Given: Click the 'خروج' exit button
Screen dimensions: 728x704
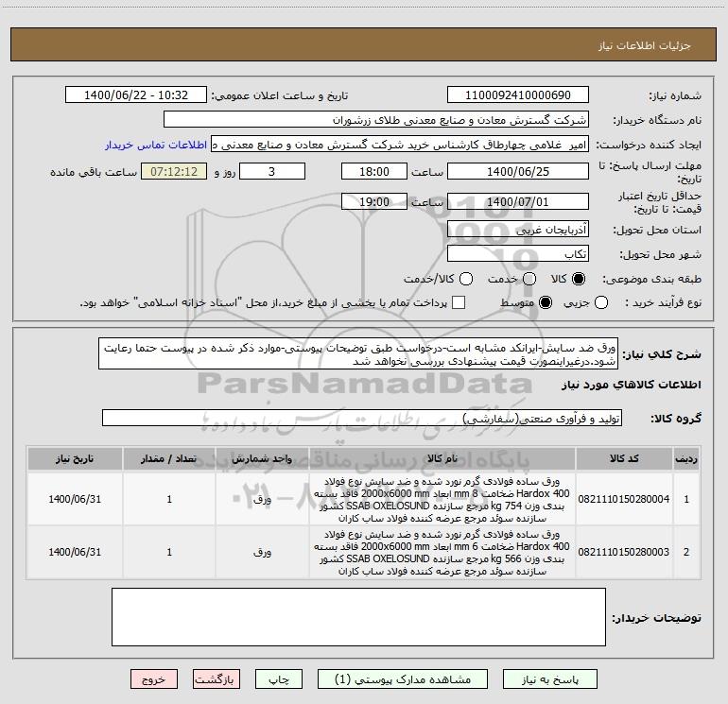Looking at the screenshot, I should coord(154,679).
